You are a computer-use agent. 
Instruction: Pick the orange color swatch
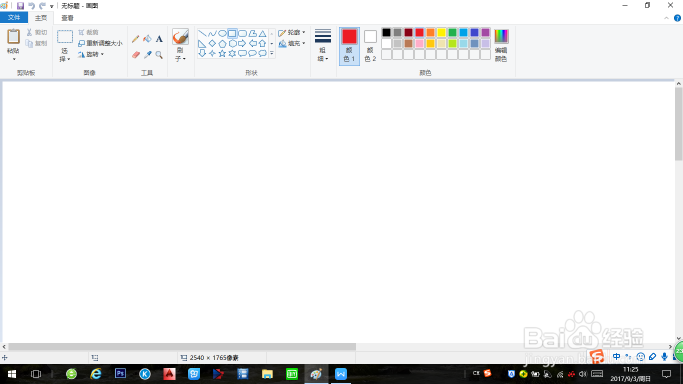click(430, 33)
